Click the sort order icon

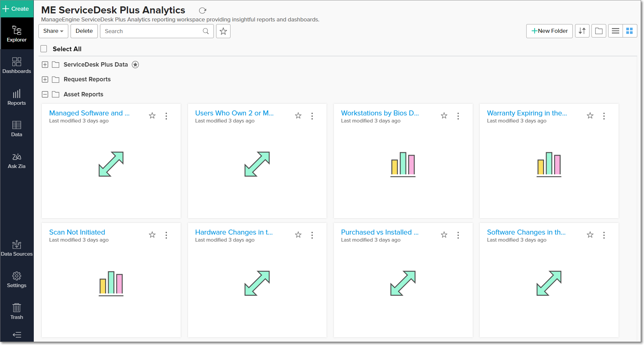pyautogui.click(x=582, y=31)
